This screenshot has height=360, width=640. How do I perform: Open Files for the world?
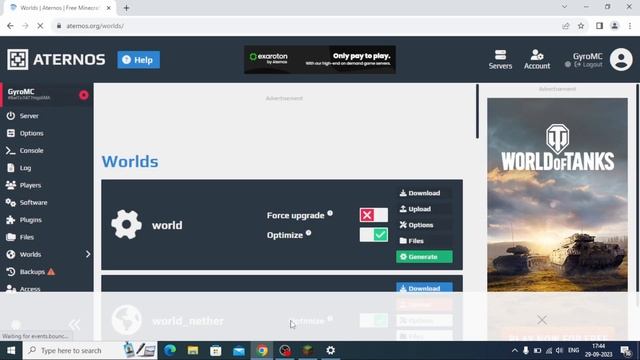pos(424,241)
